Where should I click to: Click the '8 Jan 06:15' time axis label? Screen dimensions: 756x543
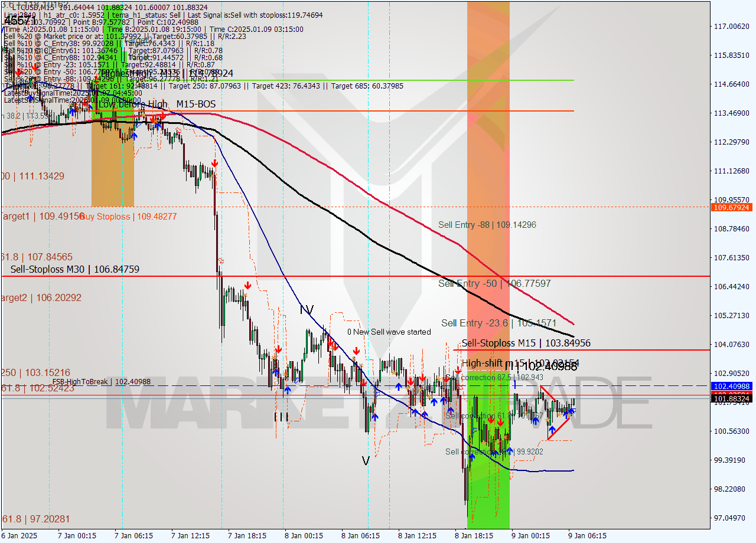click(361, 536)
